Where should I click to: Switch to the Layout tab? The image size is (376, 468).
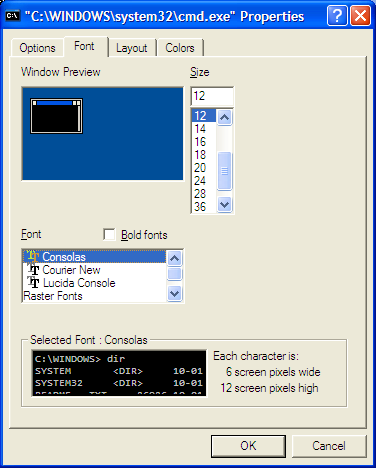click(x=132, y=48)
